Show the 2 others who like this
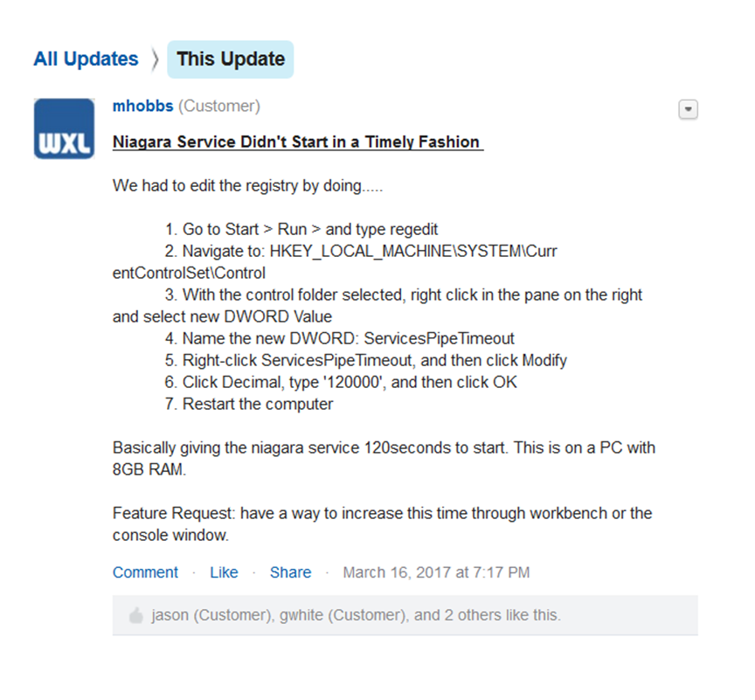 point(466,614)
